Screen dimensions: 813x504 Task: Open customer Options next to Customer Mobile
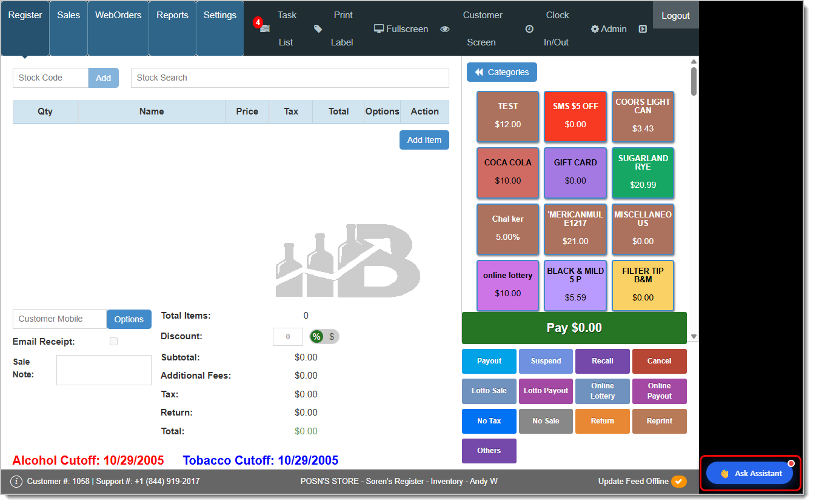click(129, 319)
